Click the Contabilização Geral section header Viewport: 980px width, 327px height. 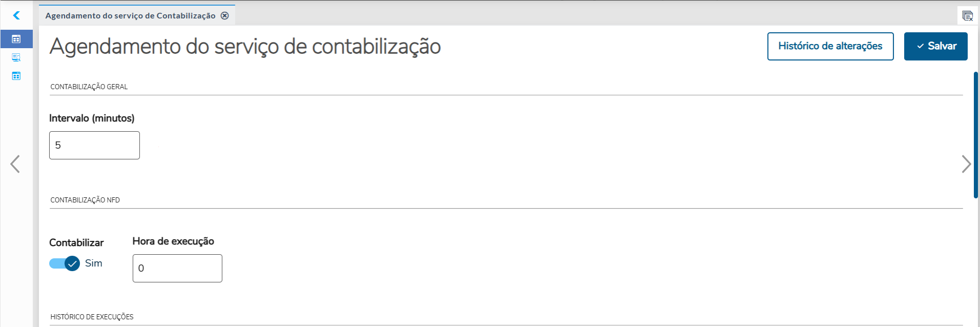[89, 87]
